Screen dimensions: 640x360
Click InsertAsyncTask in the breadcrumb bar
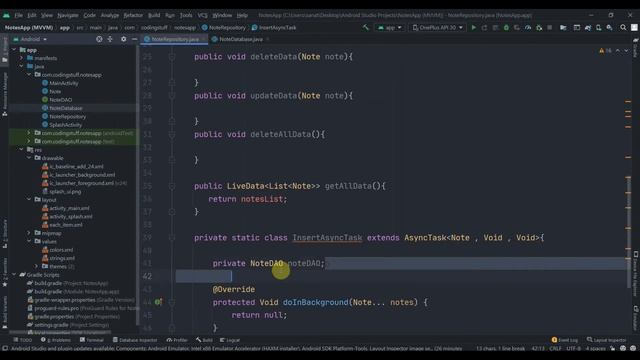[274, 28]
